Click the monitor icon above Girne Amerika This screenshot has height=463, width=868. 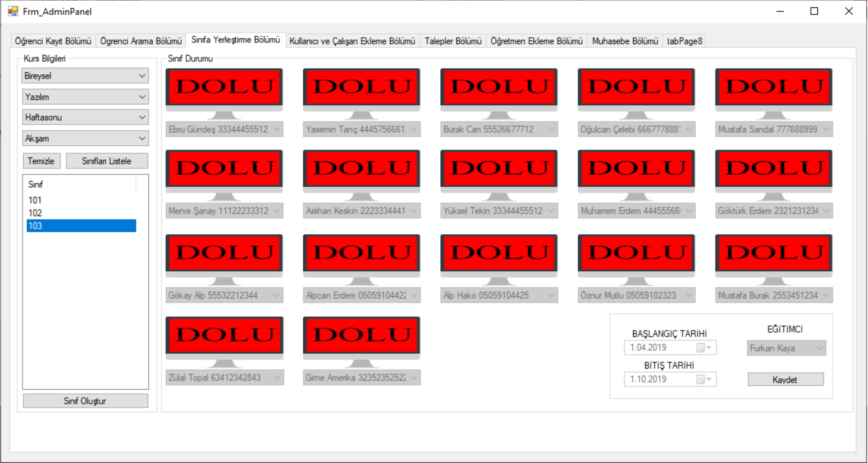(361, 336)
